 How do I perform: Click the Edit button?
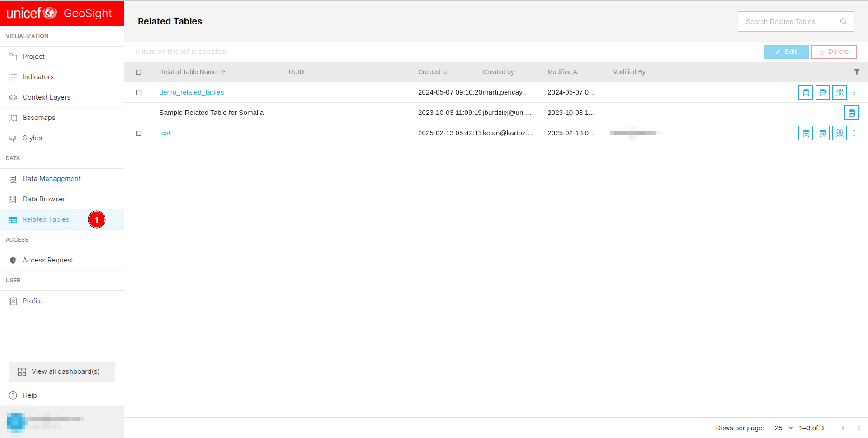[x=786, y=52]
